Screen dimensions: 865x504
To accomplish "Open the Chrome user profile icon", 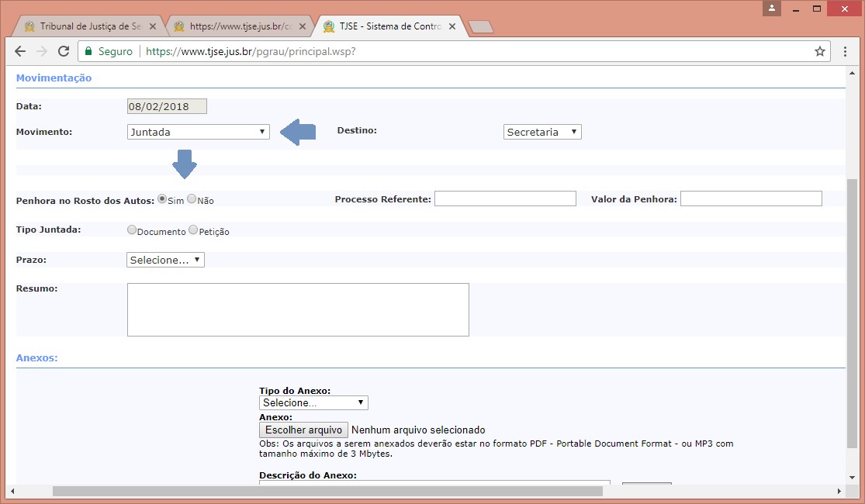I will [x=772, y=9].
